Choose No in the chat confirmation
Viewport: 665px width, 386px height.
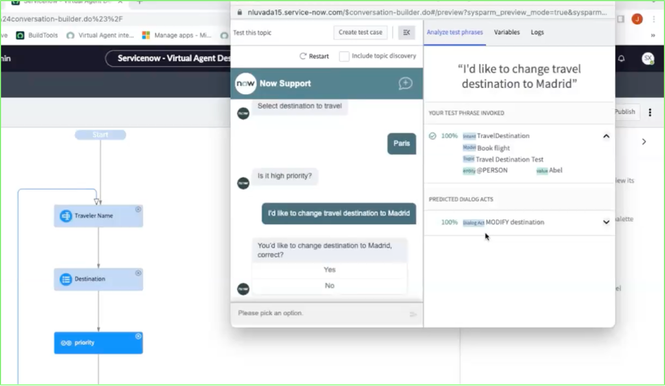(x=330, y=286)
